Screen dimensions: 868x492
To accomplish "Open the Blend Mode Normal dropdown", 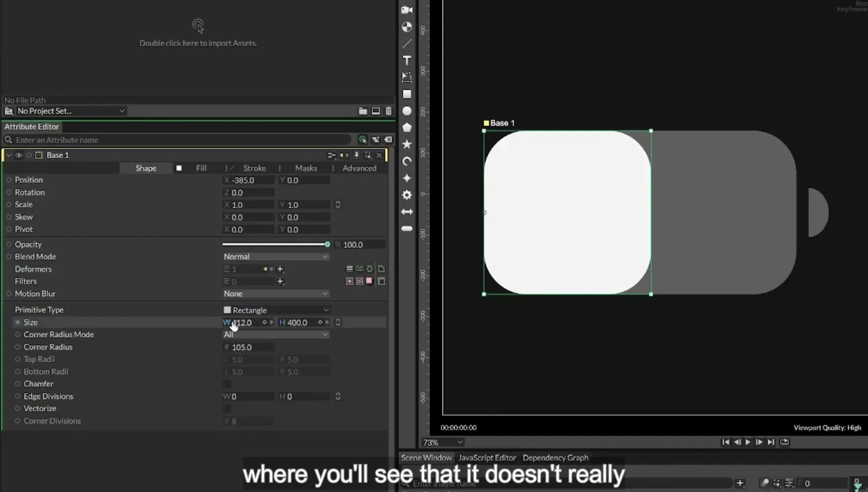I will 276,257.
